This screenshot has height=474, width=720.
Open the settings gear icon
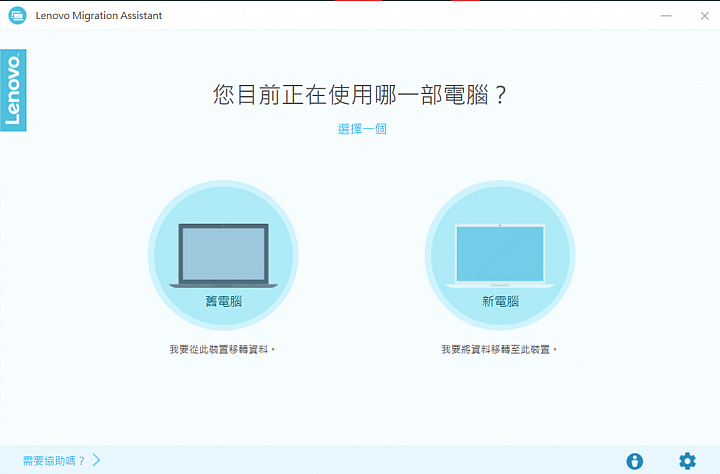(x=687, y=461)
